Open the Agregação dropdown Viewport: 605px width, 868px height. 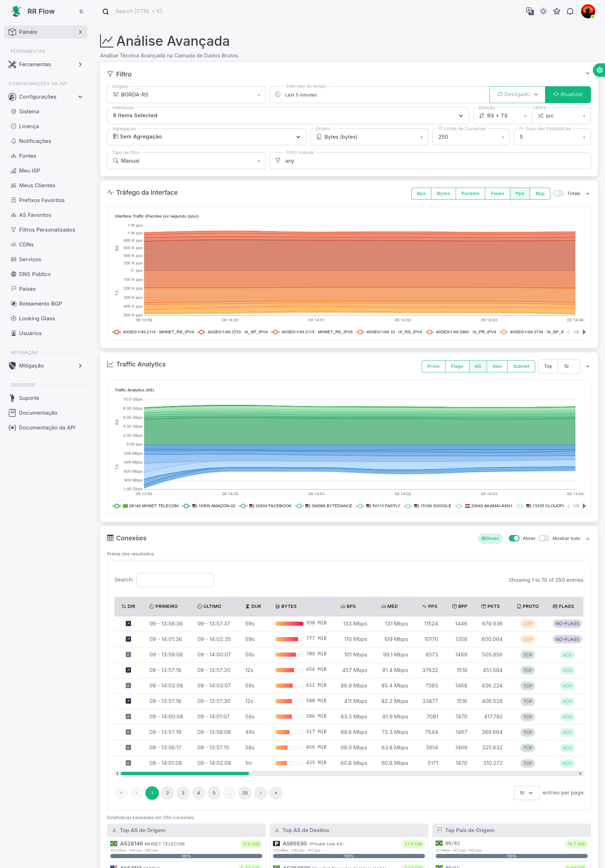(x=206, y=137)
